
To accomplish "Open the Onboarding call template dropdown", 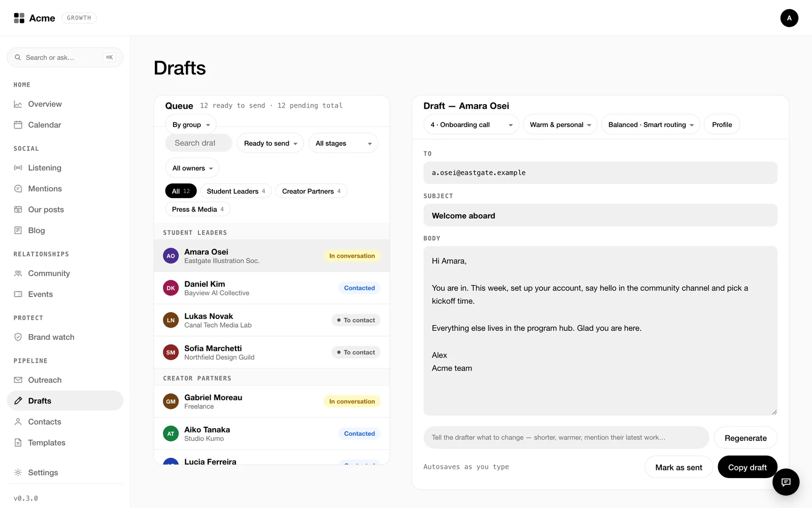I will [x=471, y=124].
